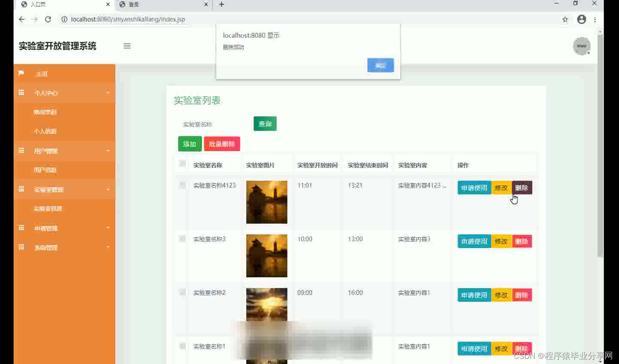Click the grid icon next to 实验室管理
The image size is (619, 364).
[21, 189]
